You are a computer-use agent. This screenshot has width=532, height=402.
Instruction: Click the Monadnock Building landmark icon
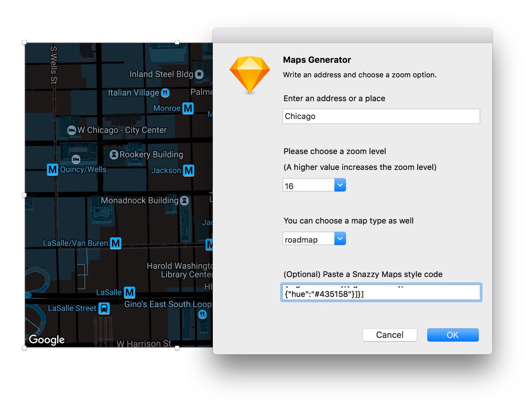(x=185, y=201)
